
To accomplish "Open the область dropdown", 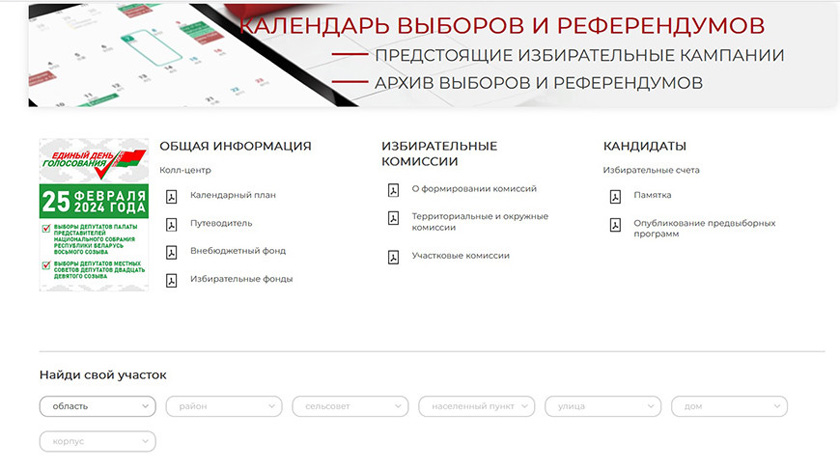I will coord(97,406).
